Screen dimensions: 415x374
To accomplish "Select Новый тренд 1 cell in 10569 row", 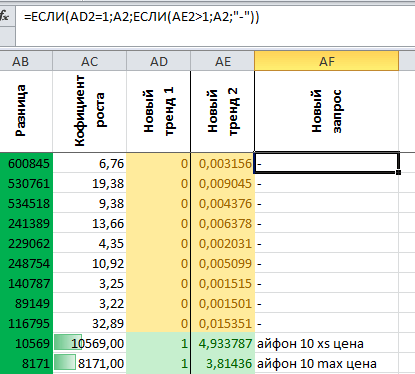I will pos(158,343).
